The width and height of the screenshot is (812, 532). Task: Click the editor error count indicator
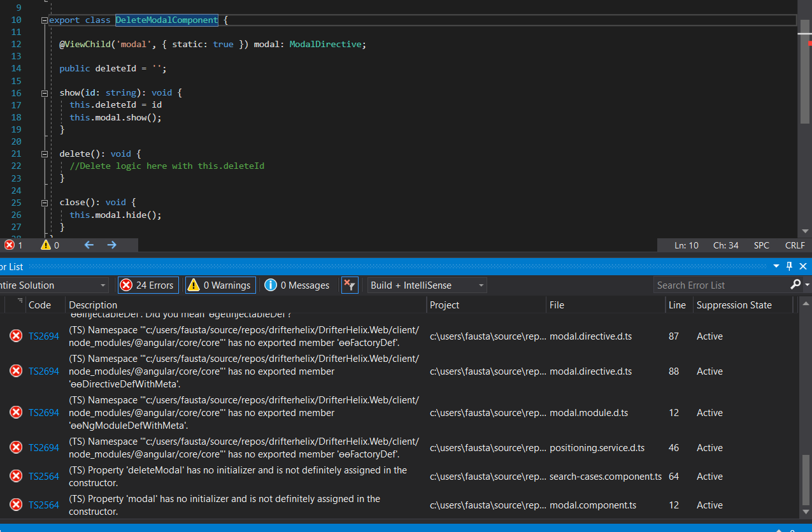coord(13,245)
